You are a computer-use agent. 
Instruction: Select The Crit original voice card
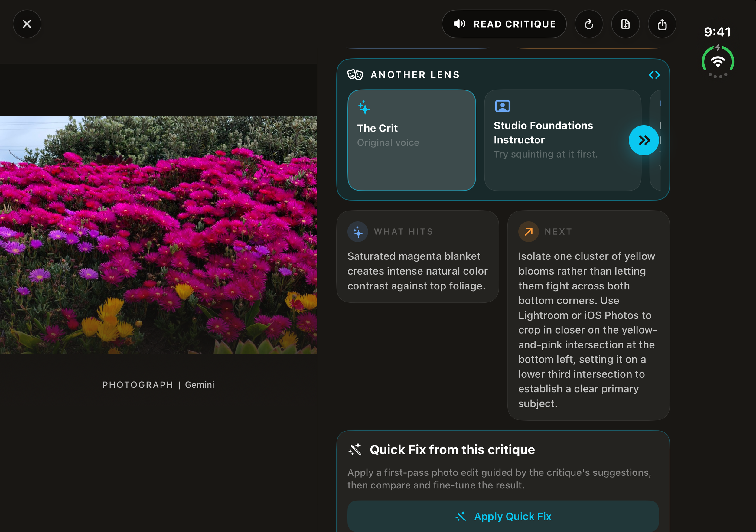click(x=412, y=140)
